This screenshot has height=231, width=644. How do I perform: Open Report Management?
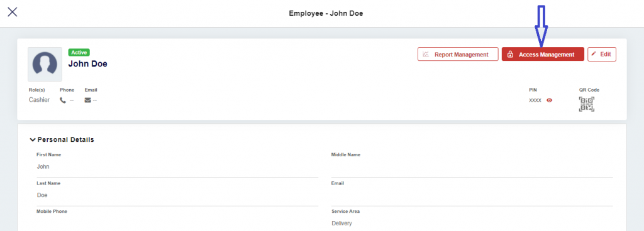coord(458,54)
